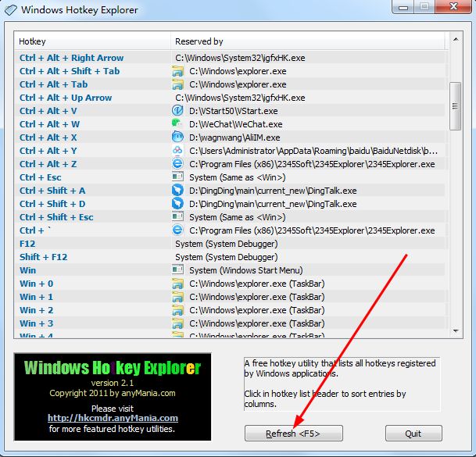The image size is (476, 457).
Task: Click the explorer icon in Win + 3 row
Action: point(177,323)
